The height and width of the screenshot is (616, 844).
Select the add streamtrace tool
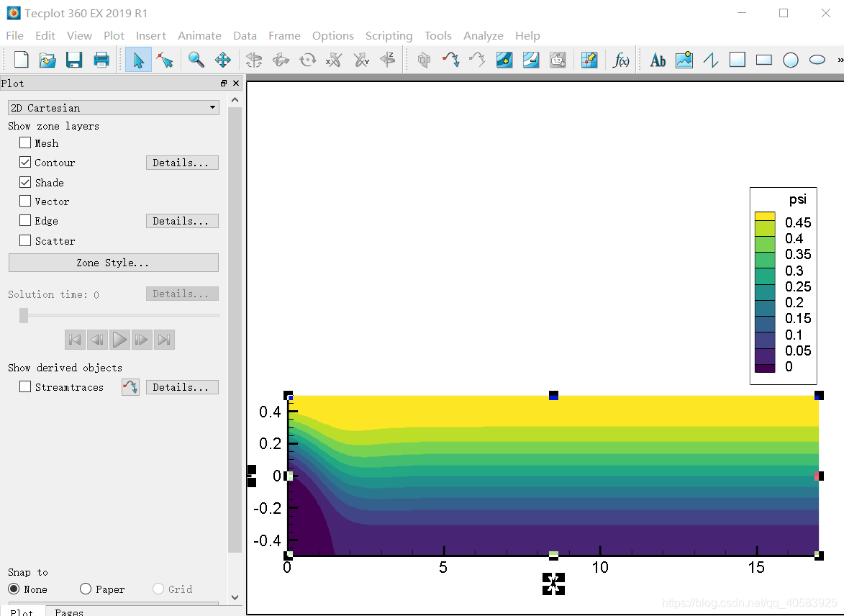point(450,59)
